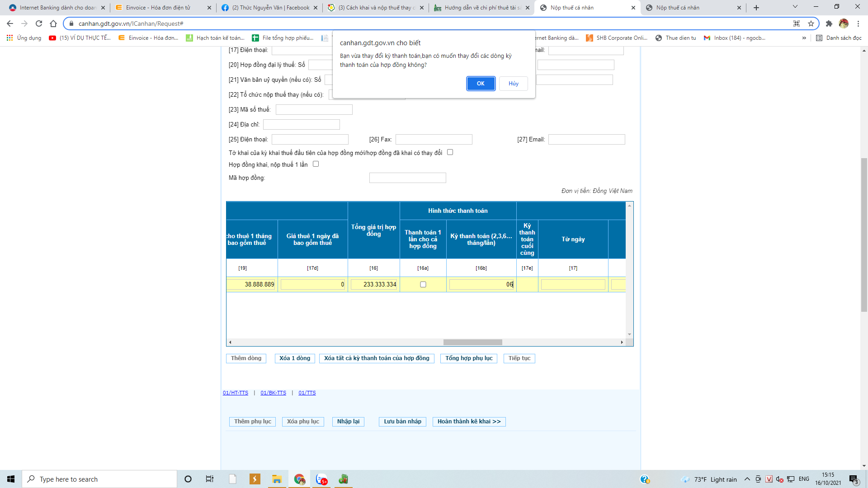
Task: Reload the current page
Action: (x=39, y=23)
